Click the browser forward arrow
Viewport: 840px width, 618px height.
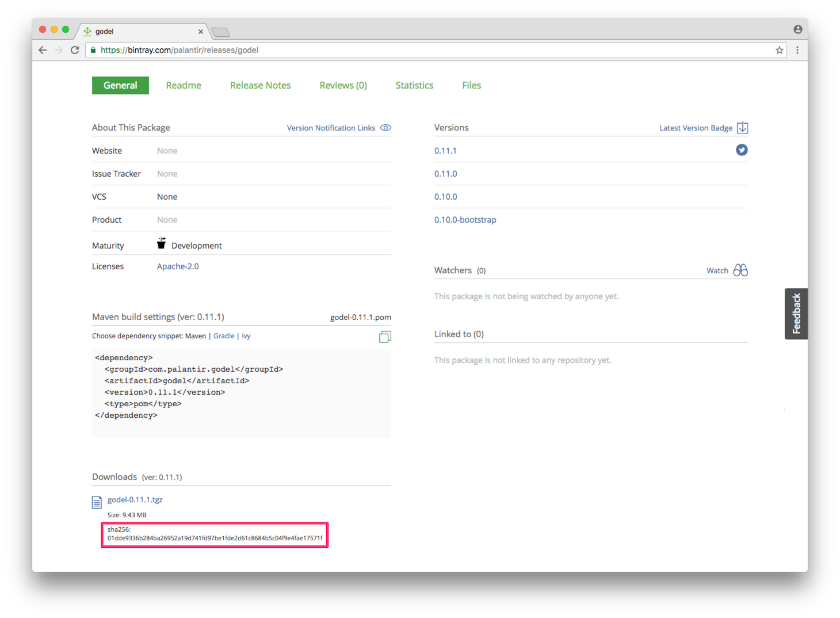pos(58,50)
